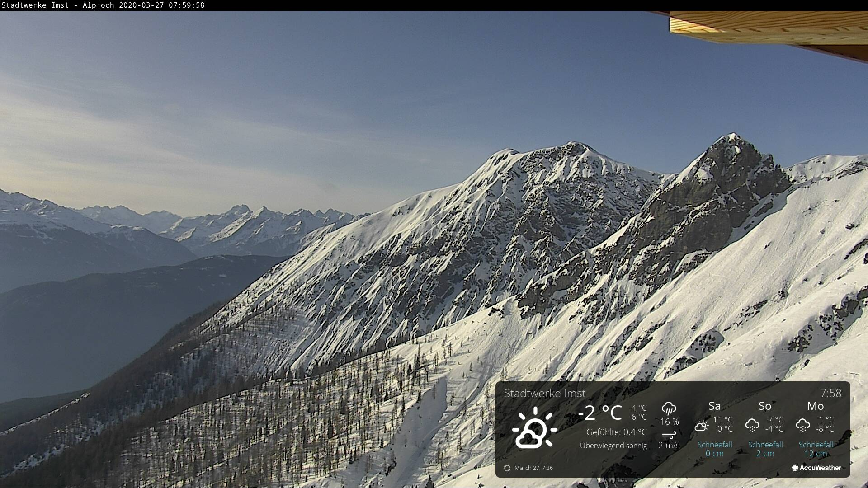868x488 pixels.
Task: Click Saturday's high temperature 11 °C
Action: (723, 419)
